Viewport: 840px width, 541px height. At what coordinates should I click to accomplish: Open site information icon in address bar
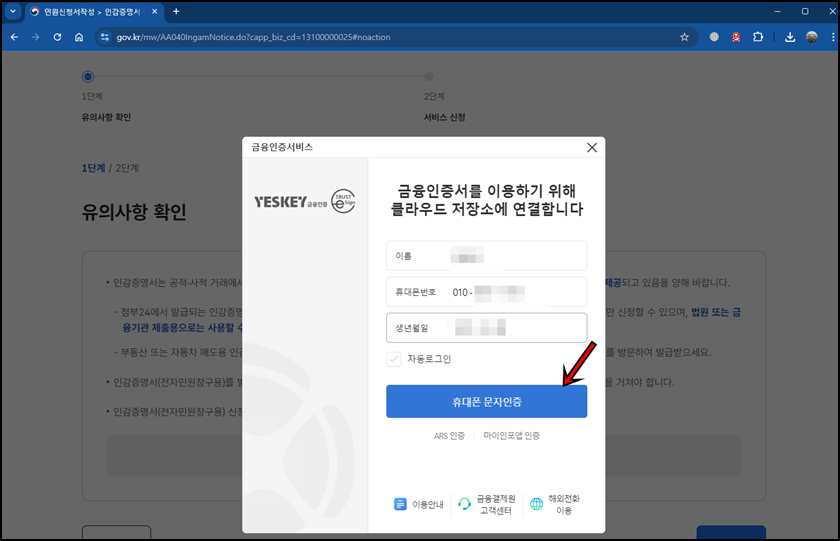click(104, 37)
